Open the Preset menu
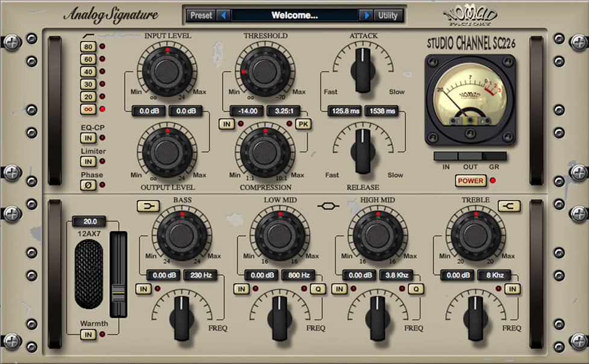This screenshot has width=589, height=364. click(201, 15)
